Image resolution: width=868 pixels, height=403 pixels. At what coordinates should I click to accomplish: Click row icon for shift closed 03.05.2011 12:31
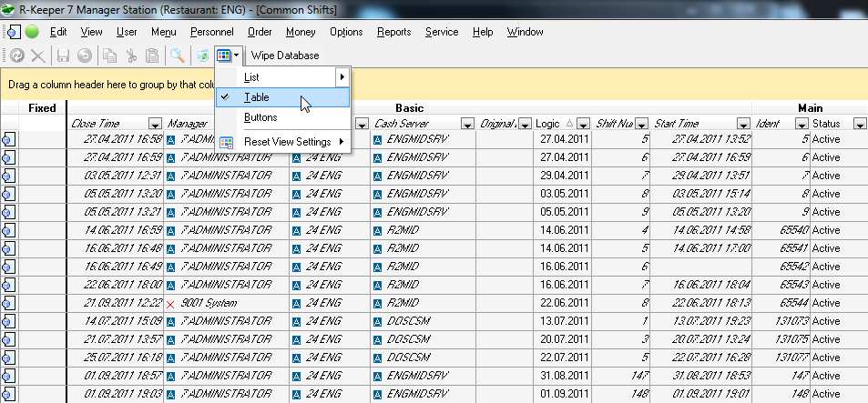pyautogui.click(x=8, y=176)
